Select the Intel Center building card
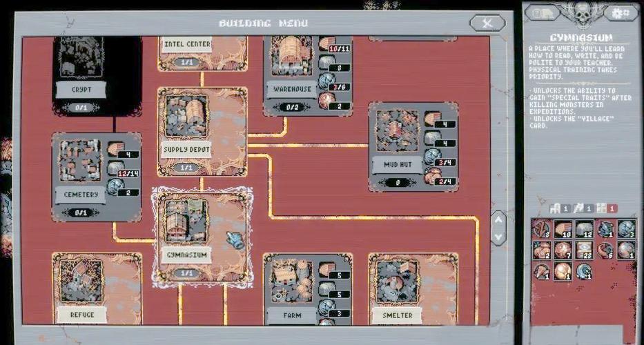644x345 pixels. (202, 53)
